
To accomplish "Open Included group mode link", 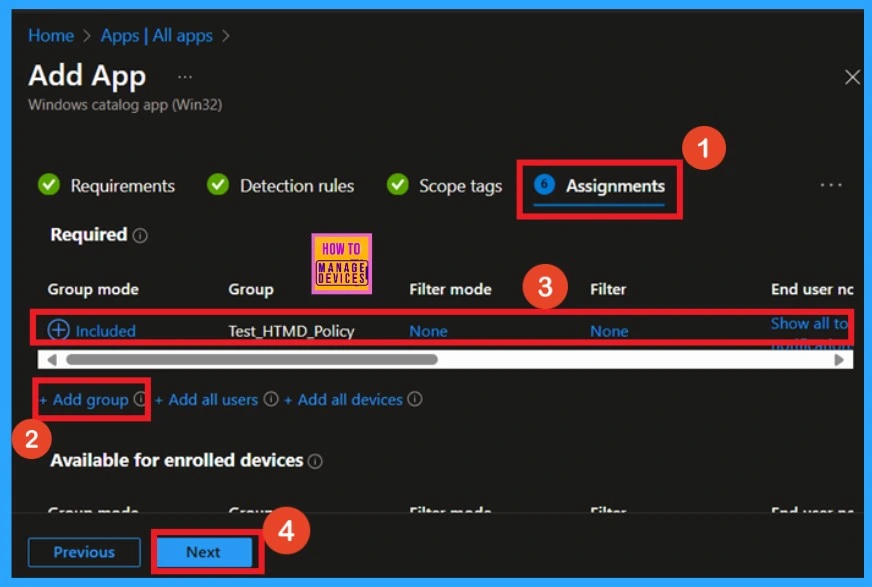I will 105,331.
